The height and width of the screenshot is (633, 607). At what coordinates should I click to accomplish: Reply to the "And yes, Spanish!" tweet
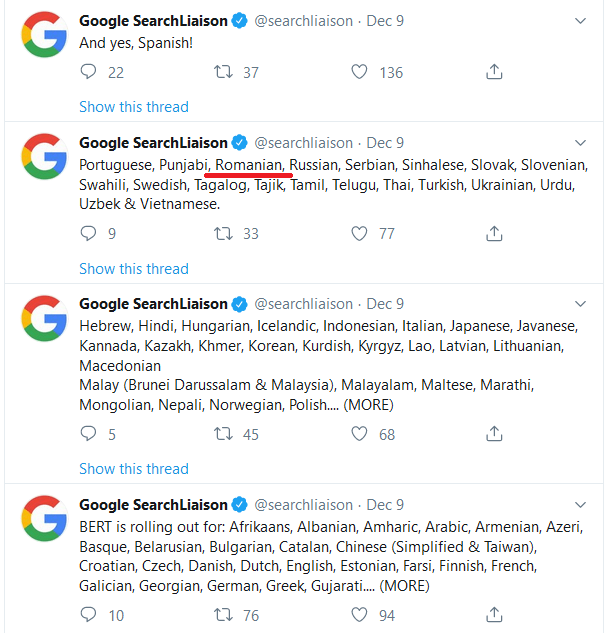click(x=88, y=72)
